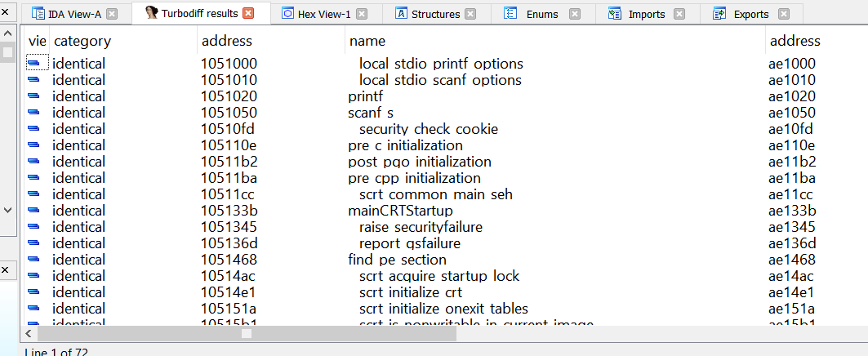Screen dimensions: 868x356
Task: Click the Enums tab icon
Action: [511, 14]
